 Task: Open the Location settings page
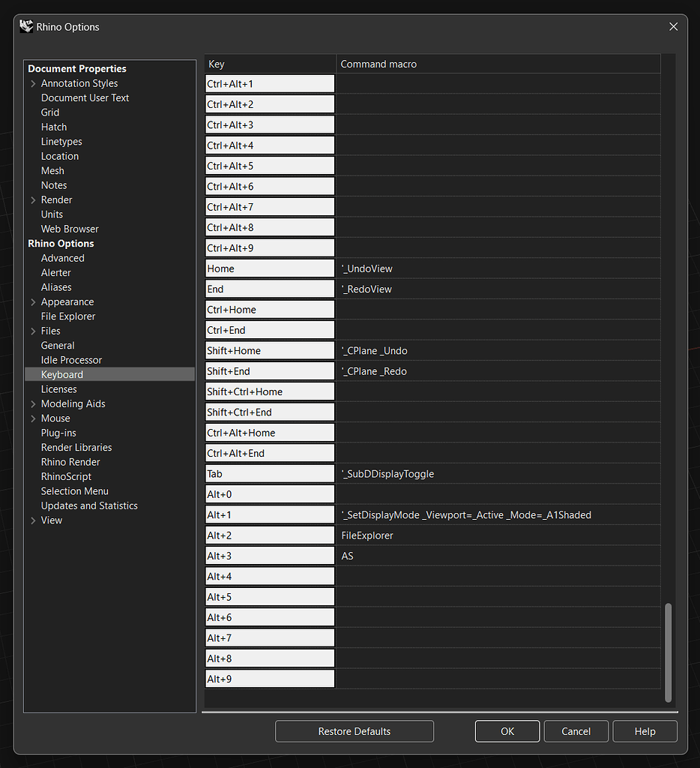click(60, 156)
